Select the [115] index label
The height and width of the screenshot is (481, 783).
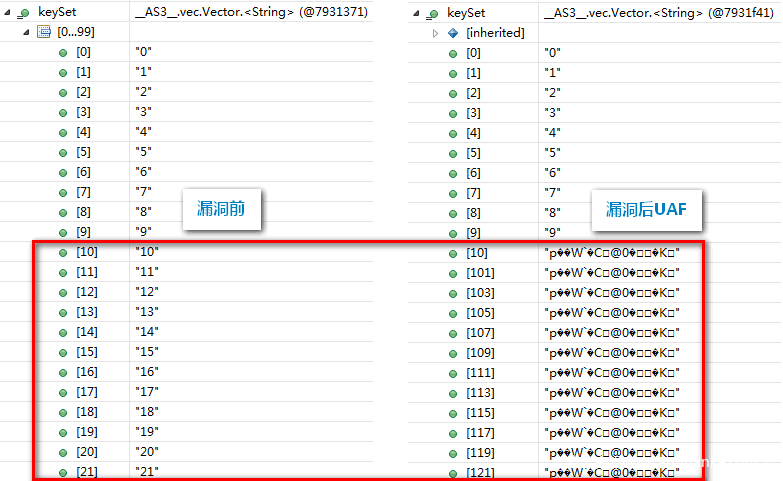[480, 413]
